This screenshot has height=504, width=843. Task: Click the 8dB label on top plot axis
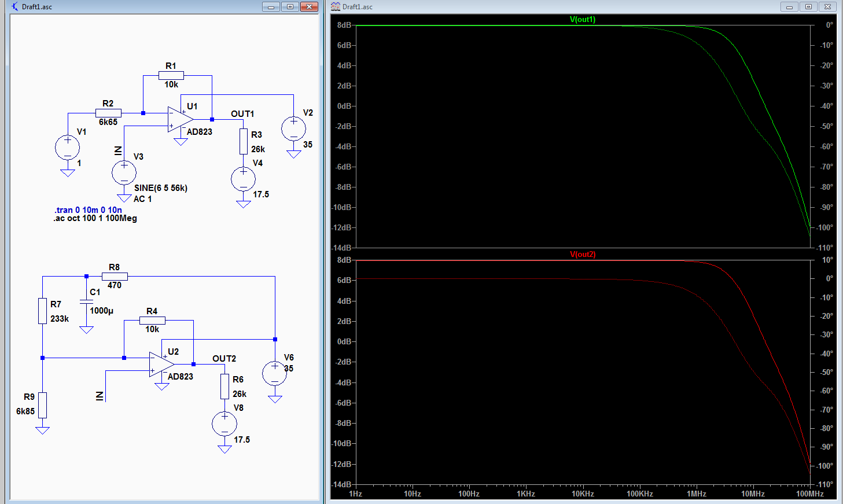tap(344, 25)
